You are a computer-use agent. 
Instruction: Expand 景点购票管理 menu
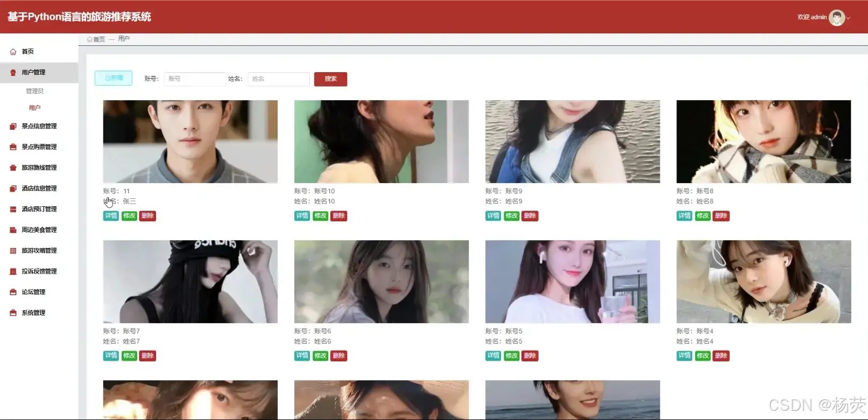click(x=39, y=147)
